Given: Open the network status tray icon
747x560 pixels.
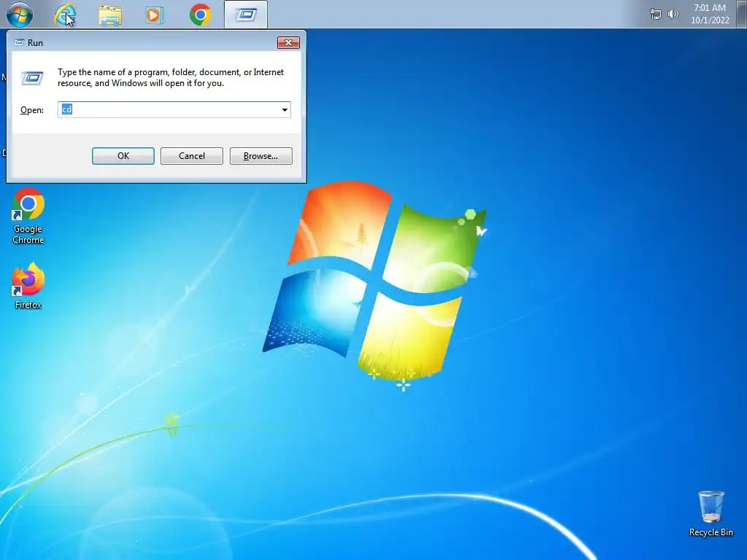Looking at the screenshot, I should pyautogui.click(x=656, y=15).
